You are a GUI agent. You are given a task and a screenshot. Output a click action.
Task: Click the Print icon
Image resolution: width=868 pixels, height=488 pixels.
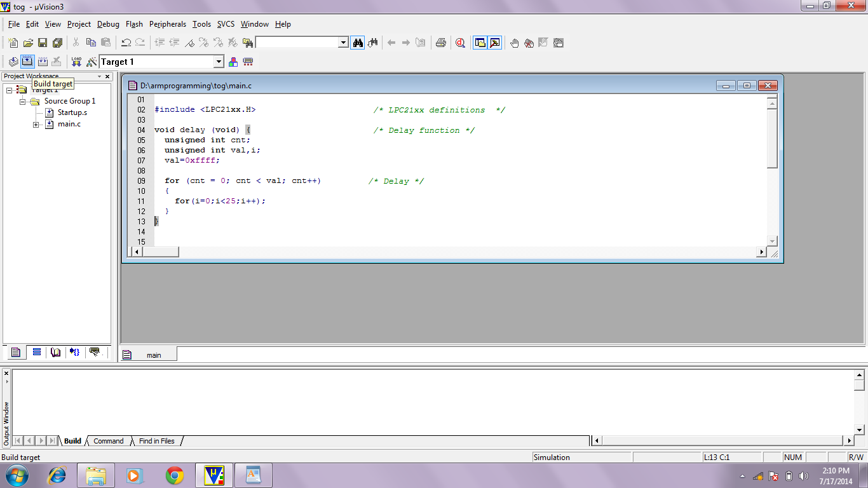click(x=440, y=43)
